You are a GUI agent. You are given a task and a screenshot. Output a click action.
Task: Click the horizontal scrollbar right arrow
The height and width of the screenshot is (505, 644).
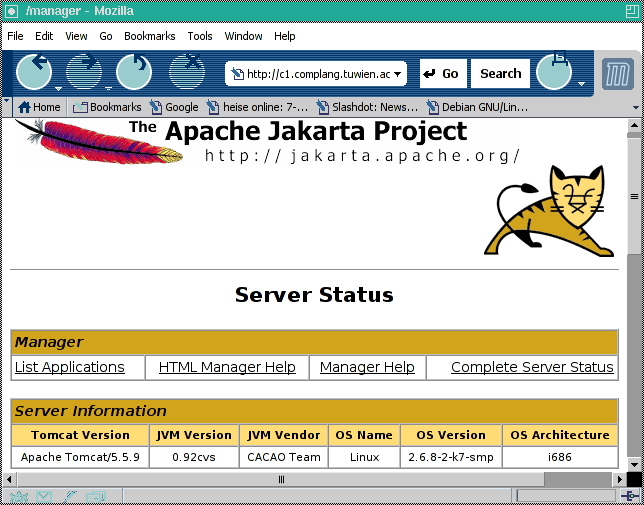pyautogui.click(x=620, y=479)
